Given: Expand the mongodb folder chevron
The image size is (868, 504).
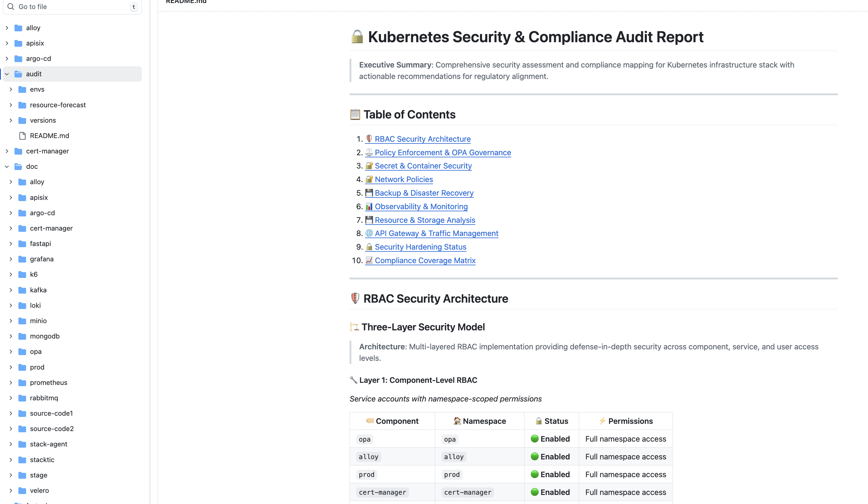Looking at the screenshot, I should coord(11,336).
